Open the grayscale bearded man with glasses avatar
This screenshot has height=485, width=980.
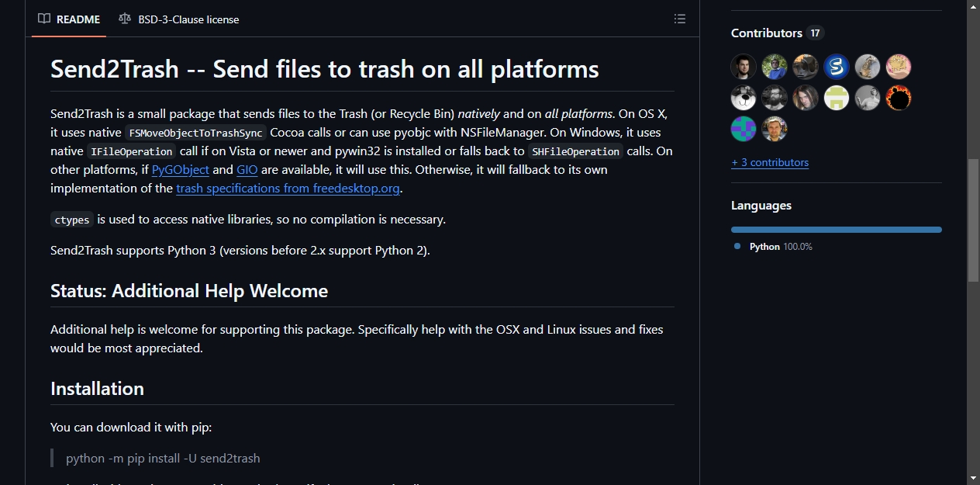(775, 98)
